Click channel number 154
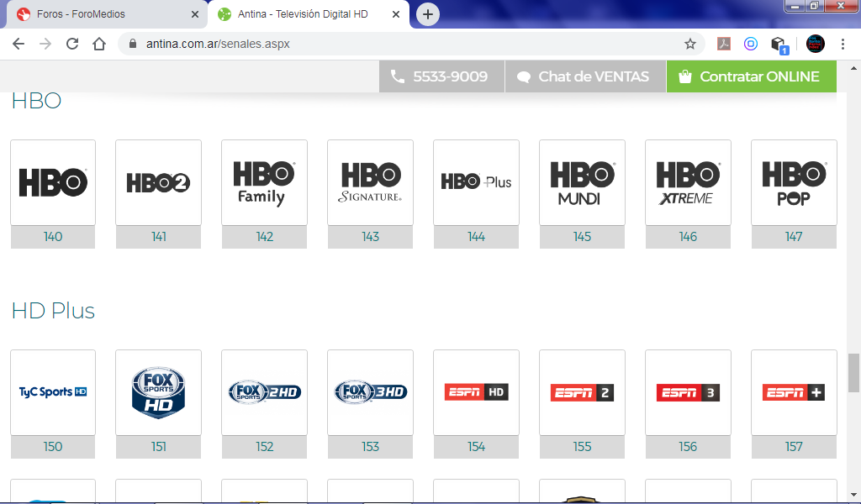This screenshot has height=504, width=861. [x=476, y=446]
